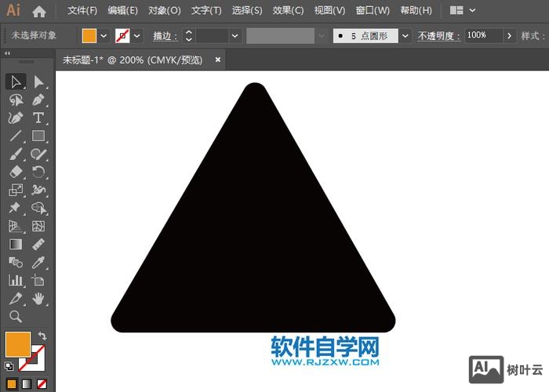Screen dimensions: 549x392
Task: Select the Type tool
Action: click(38, 118)
